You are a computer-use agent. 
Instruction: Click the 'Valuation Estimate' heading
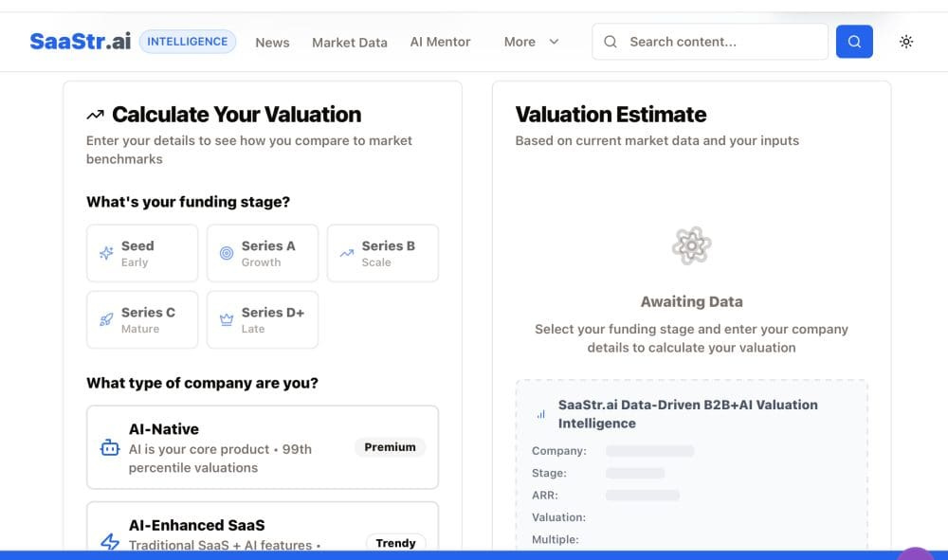tap(611, 114)
